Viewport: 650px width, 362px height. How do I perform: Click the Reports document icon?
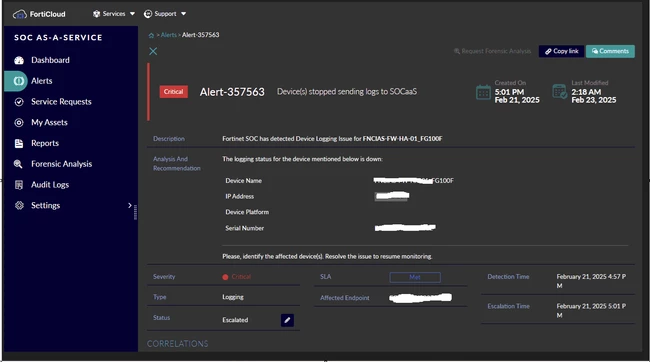click(x=19, y=143)
